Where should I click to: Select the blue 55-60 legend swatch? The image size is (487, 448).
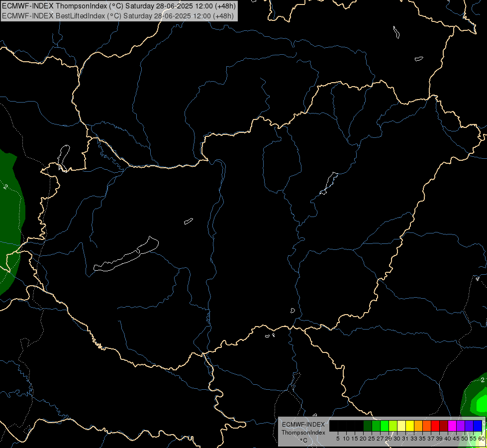pyautogui.click(x=478, y=426)
